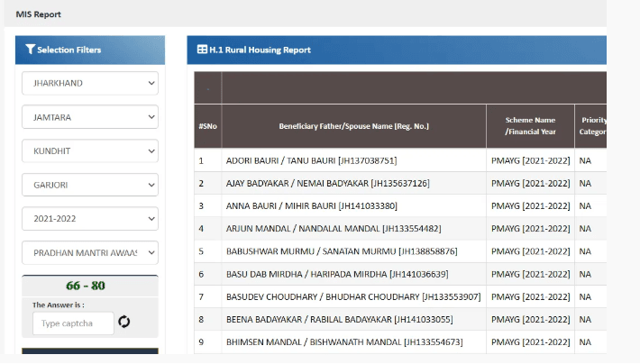The image size is (640, 364).
Task: Open the GARJORI panchayat dropdown
Action: [90, 185]
